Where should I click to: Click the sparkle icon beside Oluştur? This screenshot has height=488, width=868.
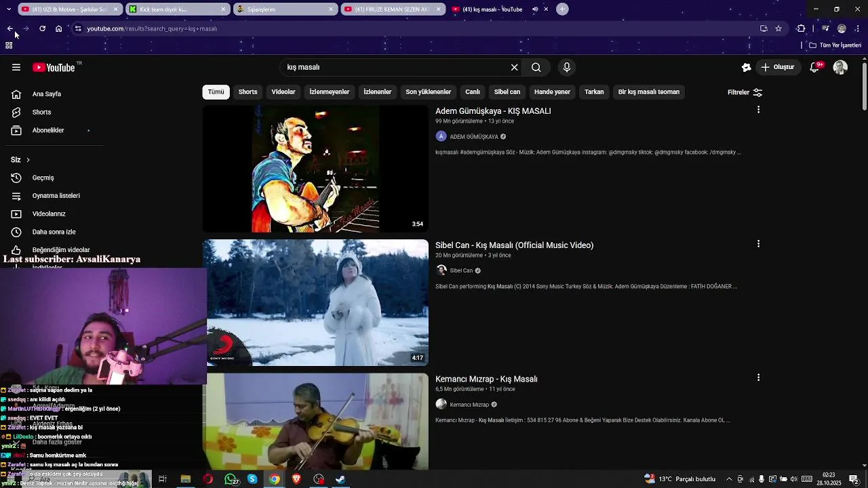pos(747,67)
